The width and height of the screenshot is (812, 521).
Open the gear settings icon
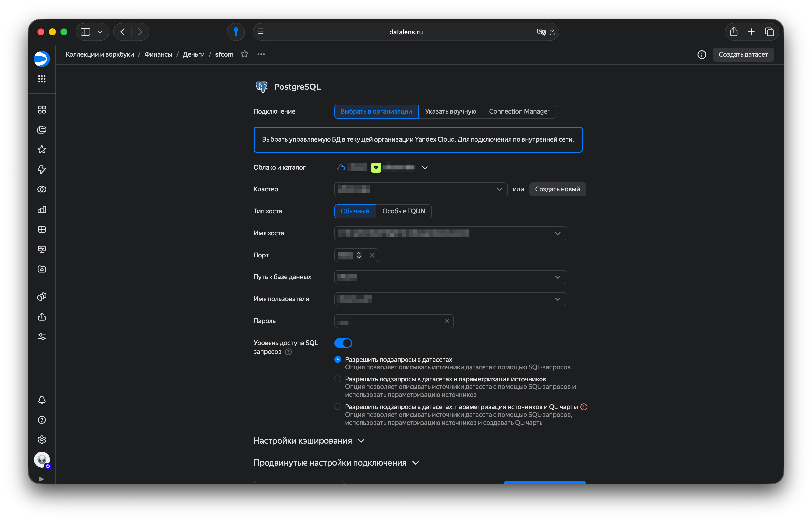42,440
